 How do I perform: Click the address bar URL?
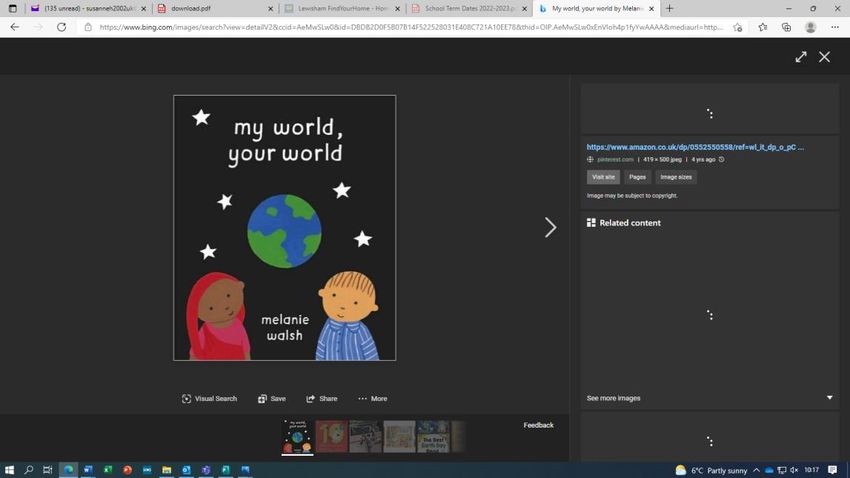point(410,27)
